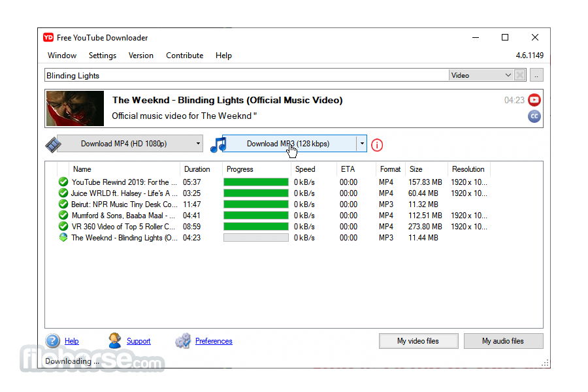Click Download MP3 (128 kbps) button
This screenshot has height=392, width=588.
(x=289, y=144)
